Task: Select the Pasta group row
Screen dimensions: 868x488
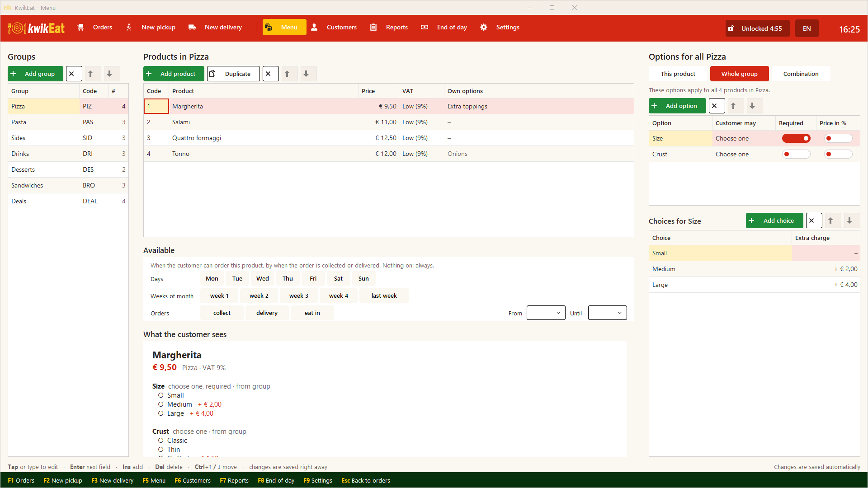Action: tap(68, 122)
